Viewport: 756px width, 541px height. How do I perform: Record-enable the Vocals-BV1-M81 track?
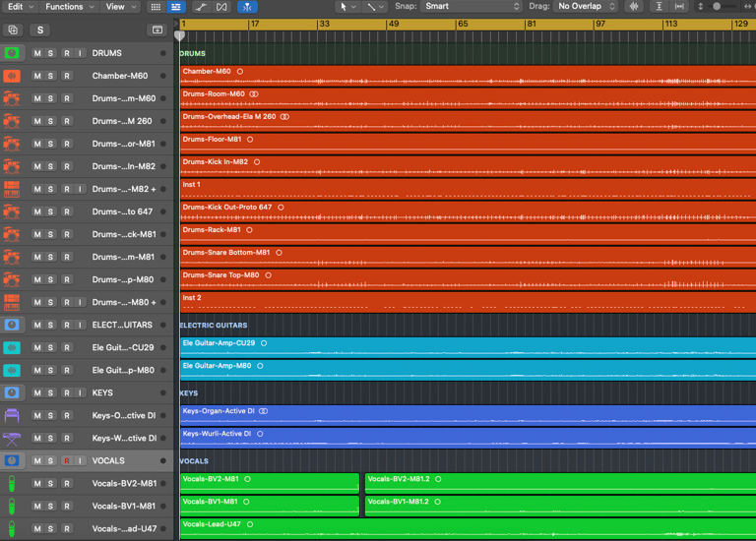pyautogui.click(x=67, y=506)
